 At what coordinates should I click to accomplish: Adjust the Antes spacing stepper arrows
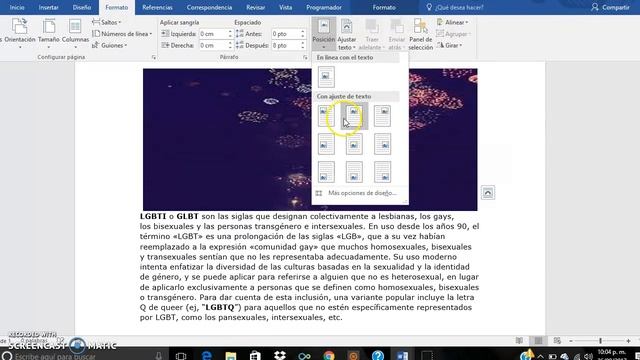point(303,34)
